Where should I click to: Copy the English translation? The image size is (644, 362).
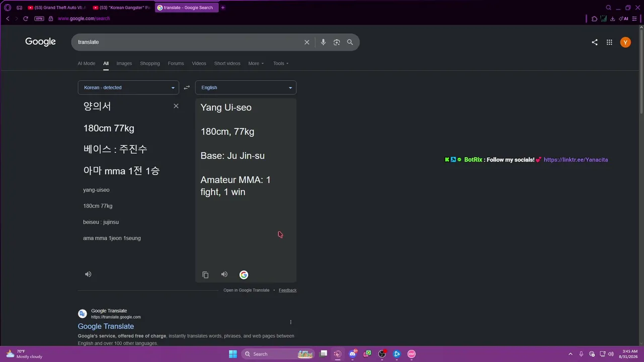[x=205, y=275]
